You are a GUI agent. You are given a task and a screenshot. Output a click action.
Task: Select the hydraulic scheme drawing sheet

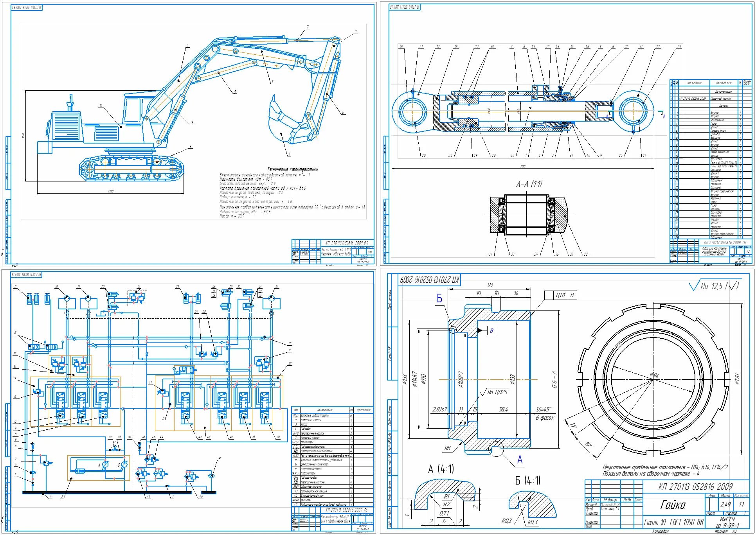pos(189,401)
